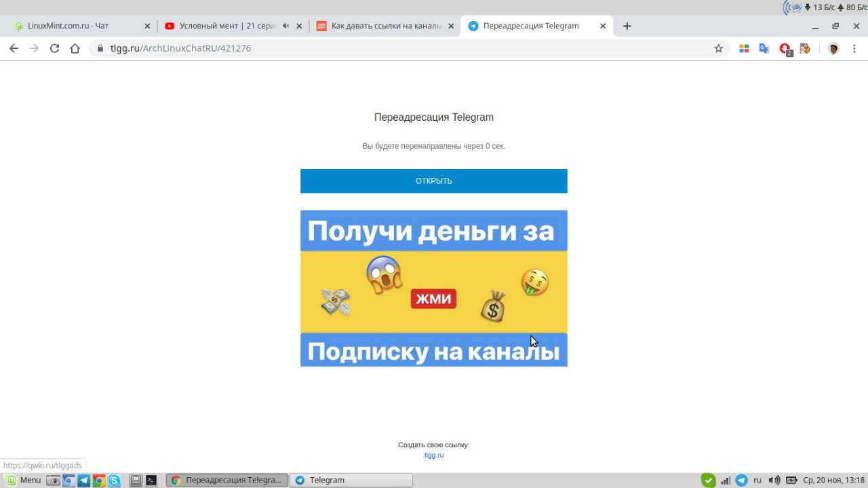Open the terminal from the panel
868x488 pixels.
coord(151,481)
